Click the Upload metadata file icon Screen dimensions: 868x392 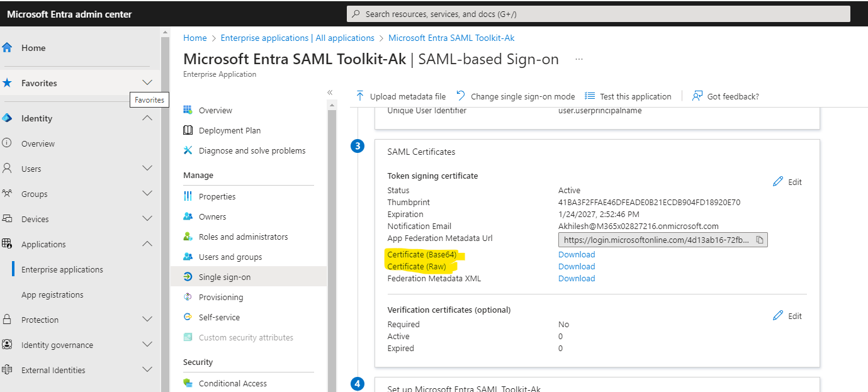(360, 96)
